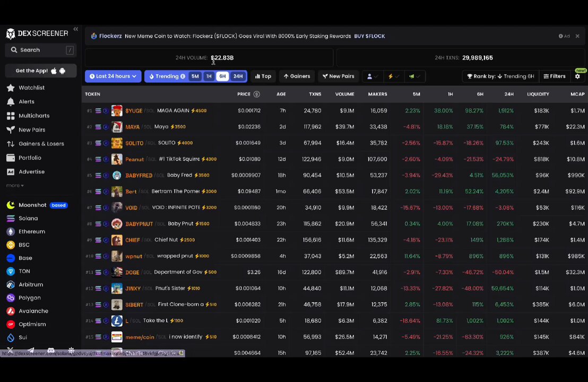Open the Last 24 hours dropdown
Viewport: 588px width, 382px height.
(113, 76)
